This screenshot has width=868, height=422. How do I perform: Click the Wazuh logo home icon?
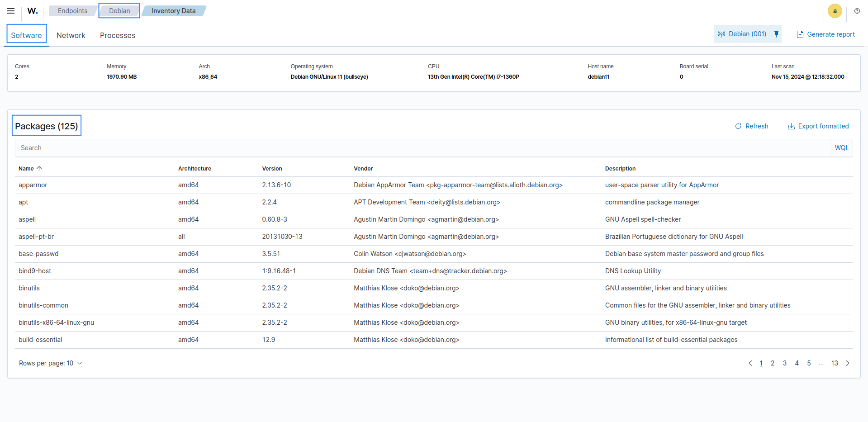pyautogui.click(x=33, y=11)
